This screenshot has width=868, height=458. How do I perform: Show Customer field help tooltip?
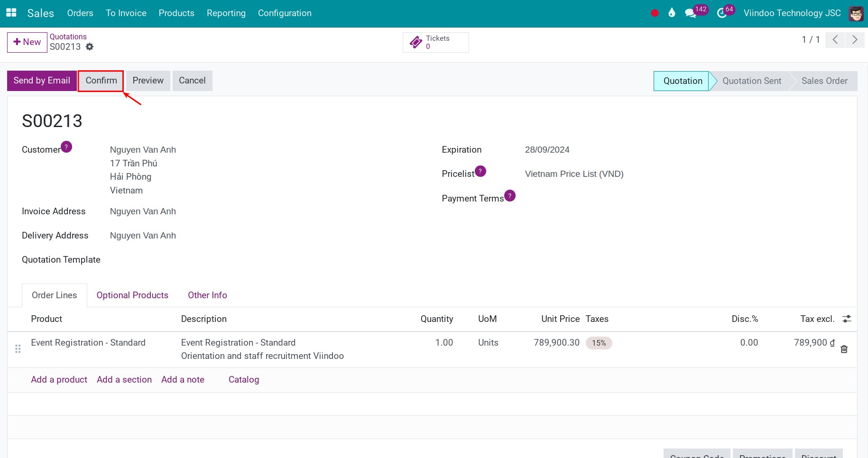tap(66, 147)
